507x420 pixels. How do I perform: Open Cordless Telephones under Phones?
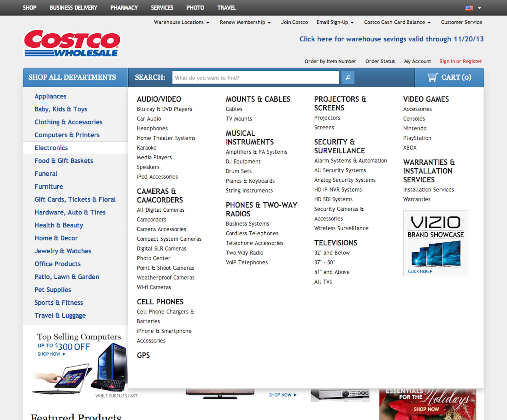tap(252, 233)
